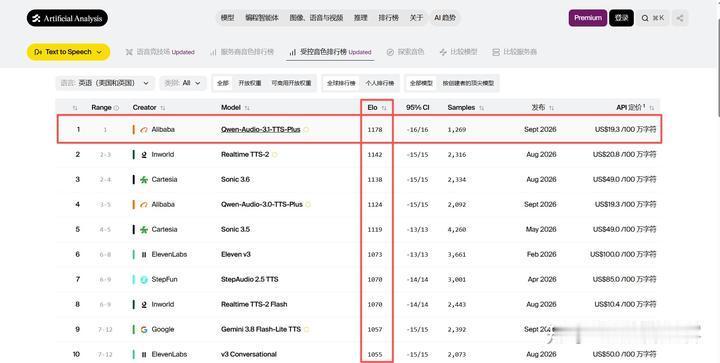720x363 pixels.
Task: Click badge icon beside Qwen-Audio-3.0-TTS-Plus
Action: coord(308,205)
